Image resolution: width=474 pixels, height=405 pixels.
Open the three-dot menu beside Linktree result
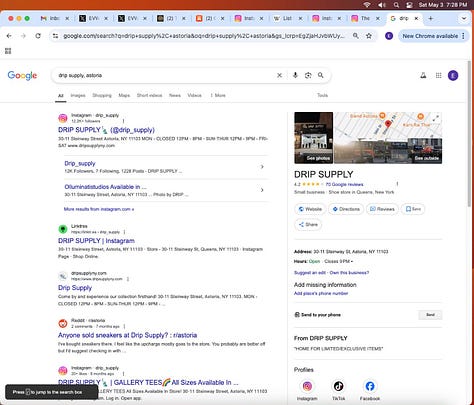(x=124, y=232)
